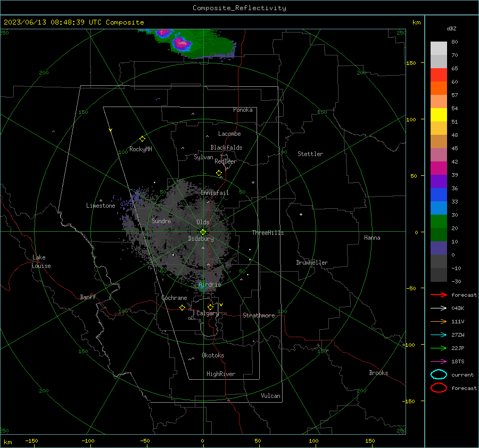Click the yellow diamond marker below Cochrane
Screen dimensions: 479x448
[x=182, y=308]
